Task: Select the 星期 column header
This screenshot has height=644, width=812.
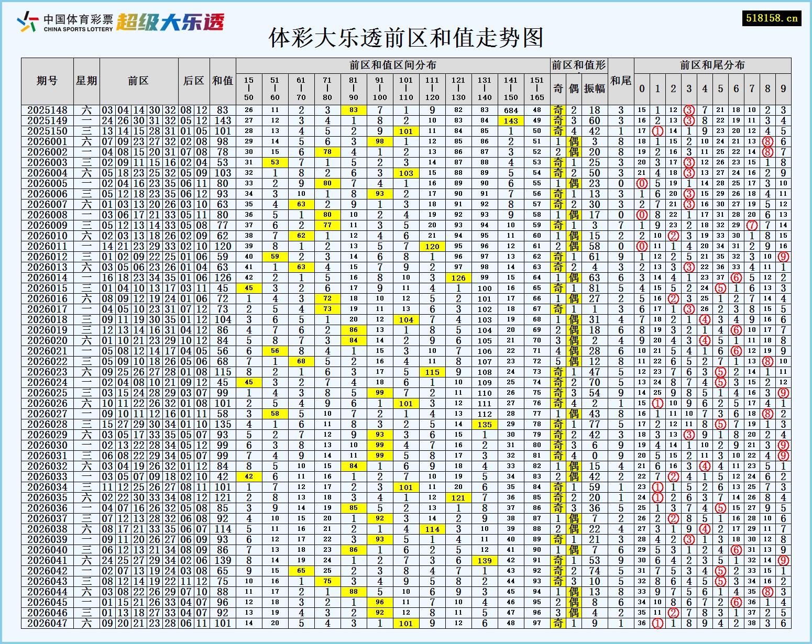Action: pyautogui.click(x=86, y=81)
